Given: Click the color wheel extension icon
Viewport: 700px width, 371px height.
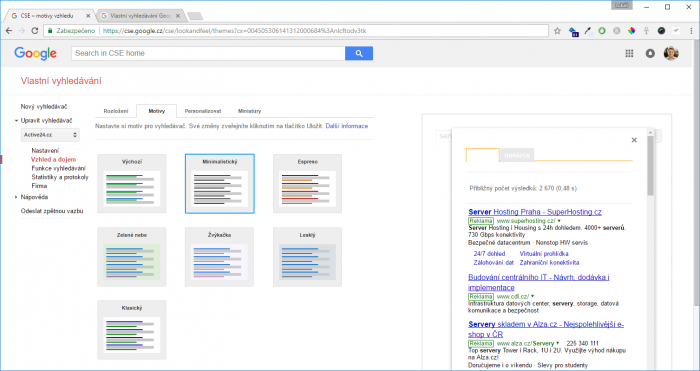Looking at the screenshot, I should 631,31.
